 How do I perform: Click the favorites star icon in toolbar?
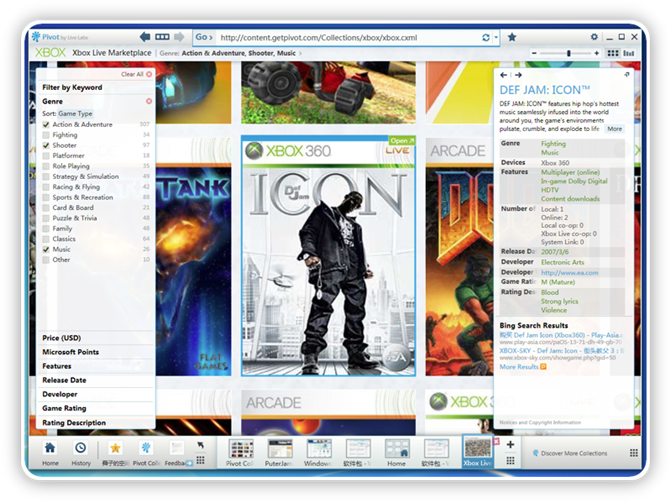click(512, 37)
